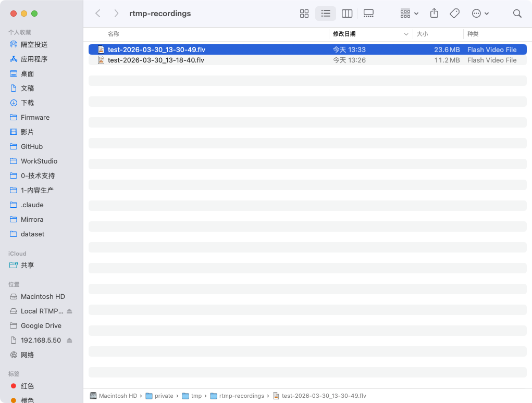532x403 pixels.
Task: Click the back navigation arrow
Action: click(x=97, y=14)
